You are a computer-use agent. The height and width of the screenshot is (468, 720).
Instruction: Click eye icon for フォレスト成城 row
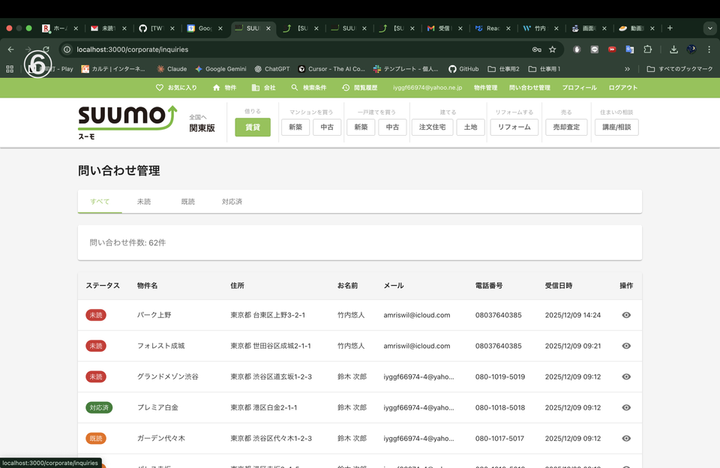(x=626, y=346)
